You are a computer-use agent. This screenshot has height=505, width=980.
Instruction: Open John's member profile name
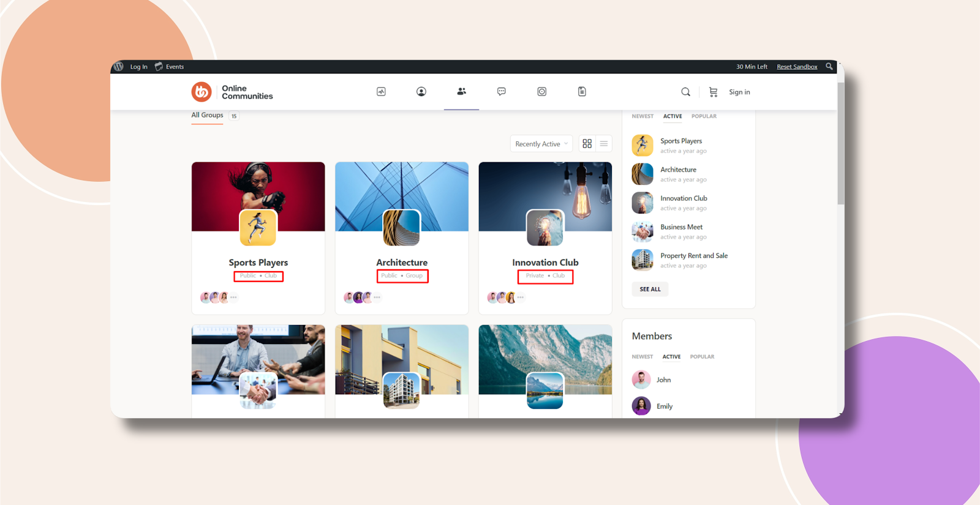click(x=663, y=380)
